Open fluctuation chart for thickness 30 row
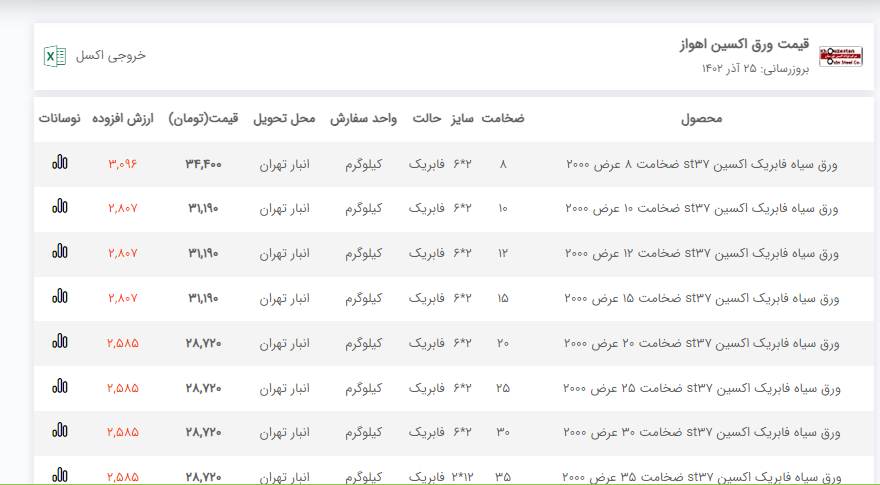Screen dimensions: 880x485 click(60, 432)
